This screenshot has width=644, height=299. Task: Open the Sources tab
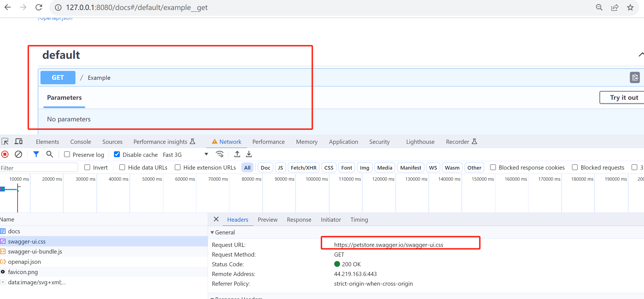(112, 142)
